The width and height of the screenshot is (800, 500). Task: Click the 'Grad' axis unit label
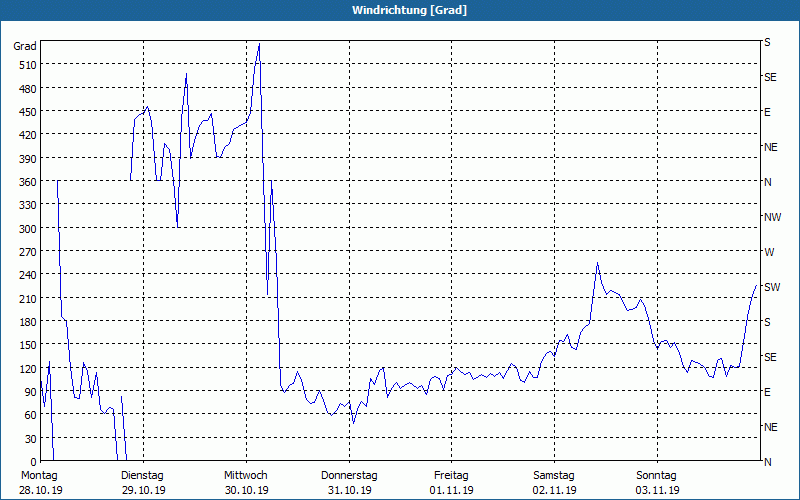[25, 46]
